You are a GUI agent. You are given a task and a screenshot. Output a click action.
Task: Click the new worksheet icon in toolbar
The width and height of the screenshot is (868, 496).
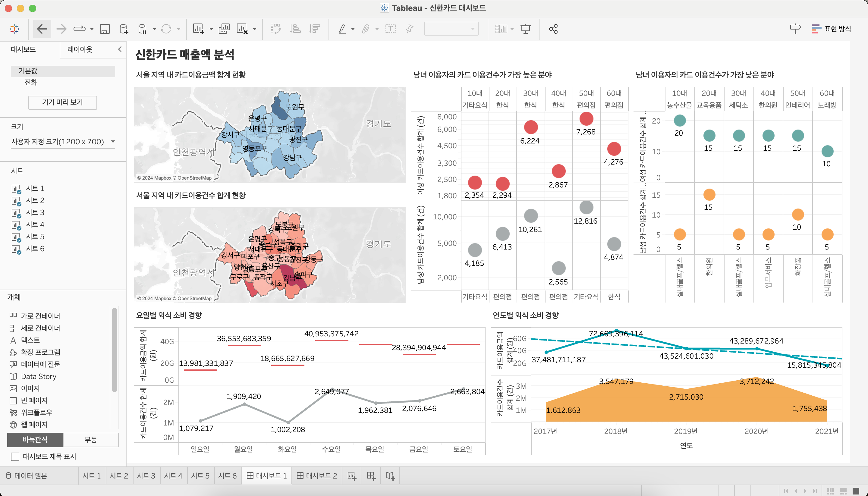click(198, 29)
